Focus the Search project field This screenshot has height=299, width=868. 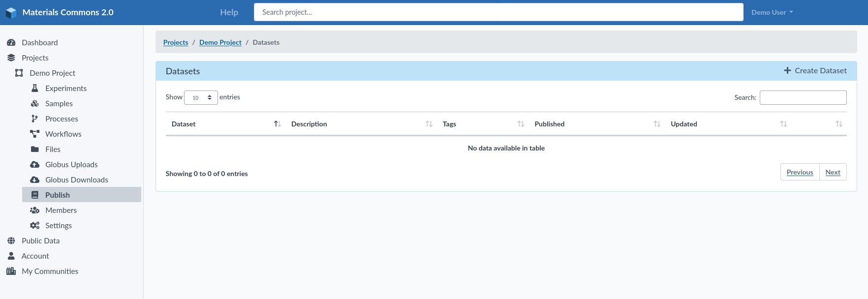(498, 12)
